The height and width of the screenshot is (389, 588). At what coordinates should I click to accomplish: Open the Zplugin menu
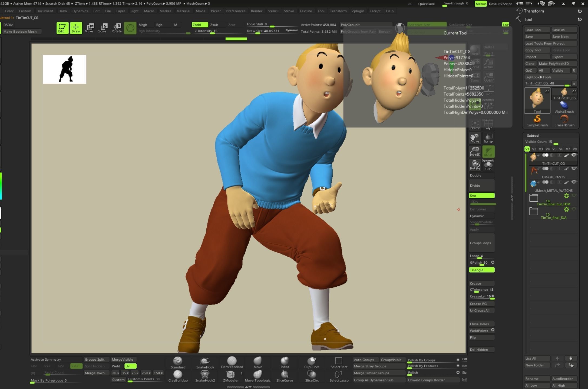pos(358,11)
